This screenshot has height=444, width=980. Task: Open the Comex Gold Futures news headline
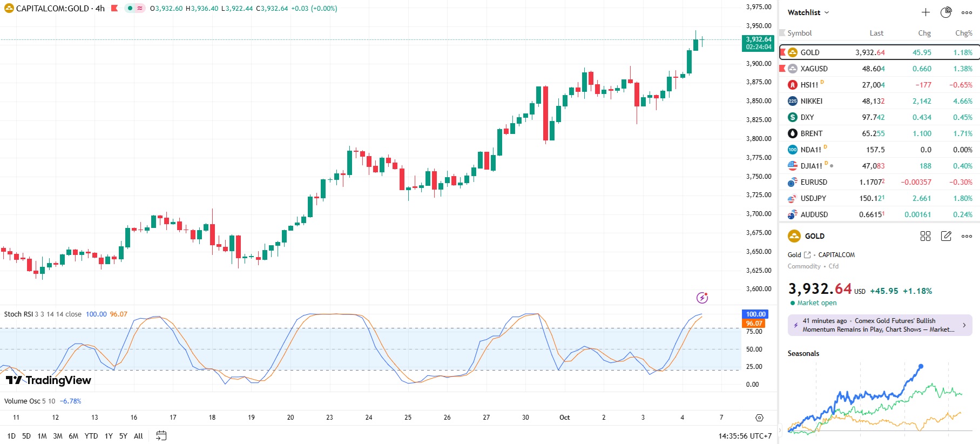pos(880,325)
